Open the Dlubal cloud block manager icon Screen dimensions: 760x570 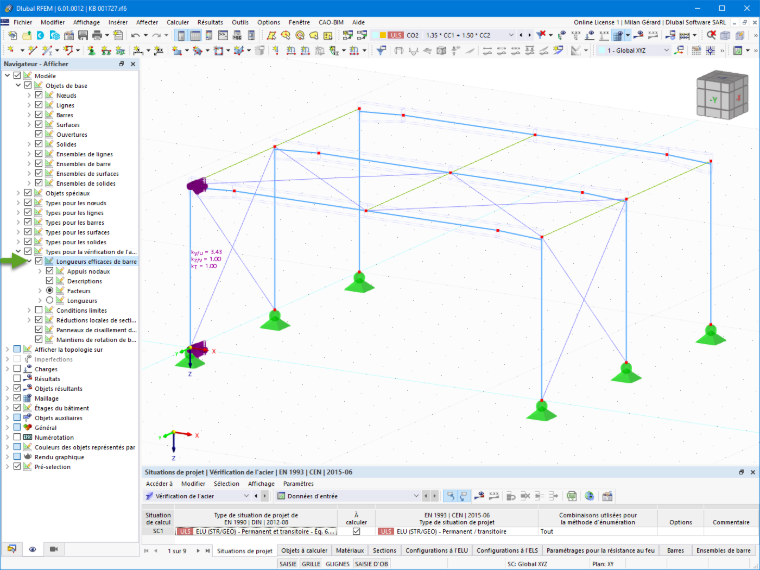[x=55, y=35]
